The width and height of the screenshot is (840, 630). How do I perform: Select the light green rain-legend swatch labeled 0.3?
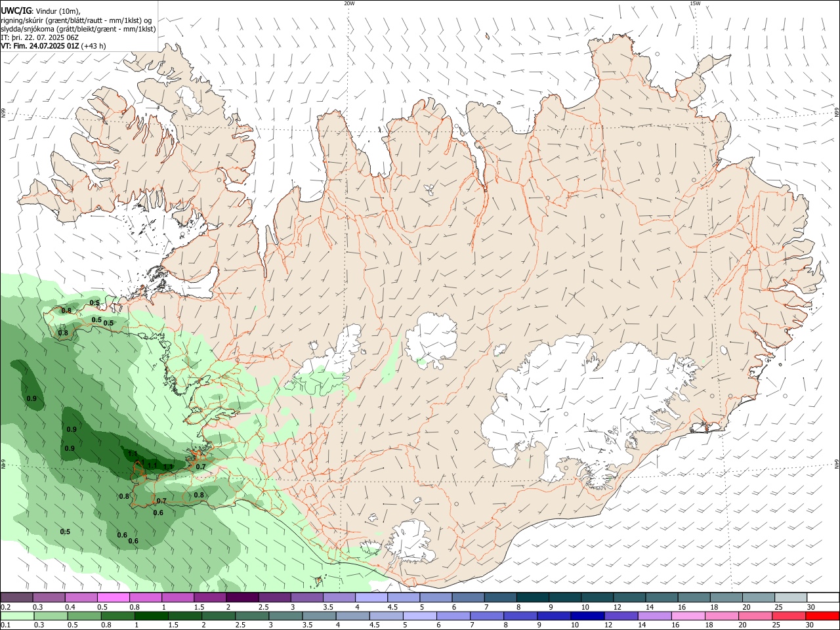(x=51, y=616)
